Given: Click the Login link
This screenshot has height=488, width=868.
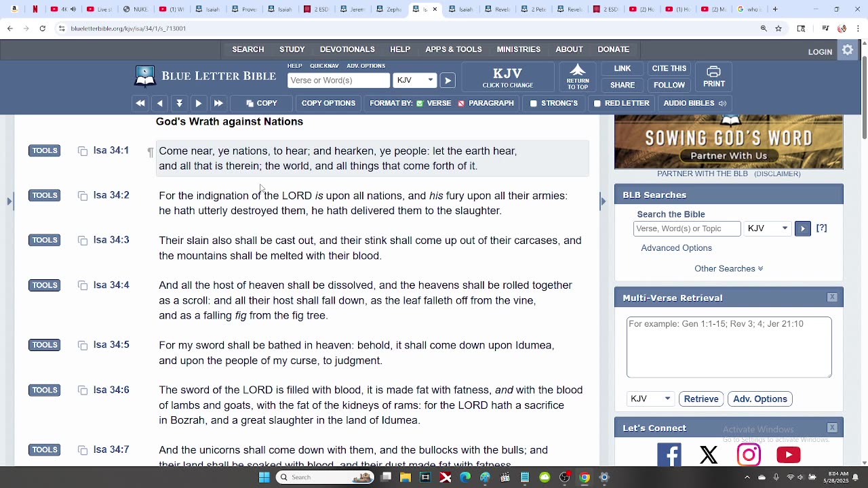Looking at the screenshot, I should pos(820,52).
